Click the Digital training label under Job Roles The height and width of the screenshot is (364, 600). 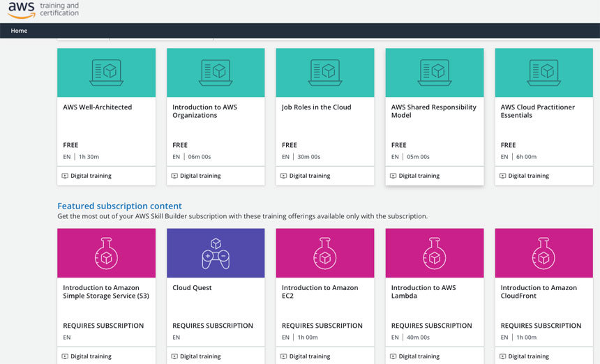(310, 176)
